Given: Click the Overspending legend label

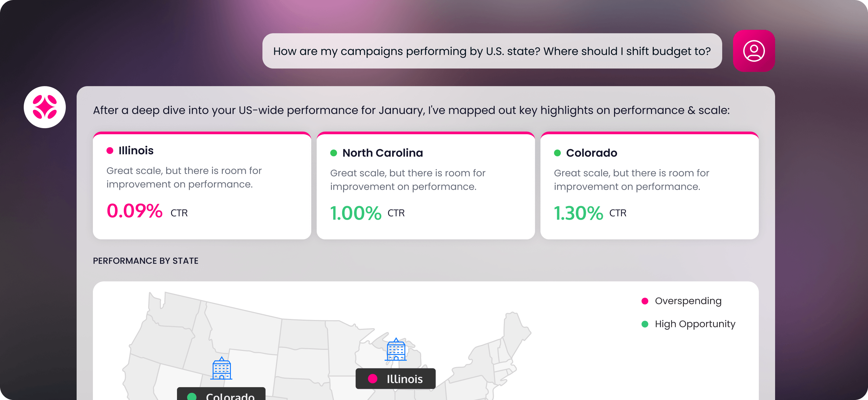Looking at the screenshot, I should coord(688,301).
